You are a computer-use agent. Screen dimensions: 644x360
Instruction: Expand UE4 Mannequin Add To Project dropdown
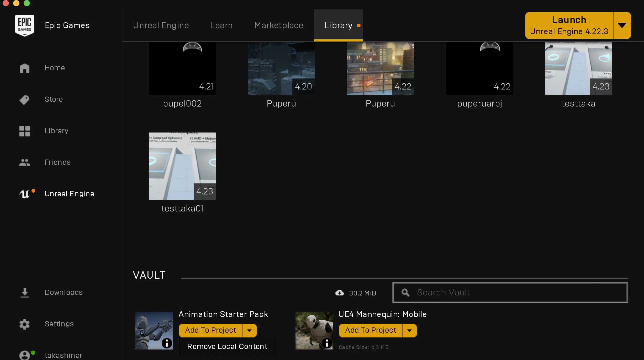(x=409, y=331)
